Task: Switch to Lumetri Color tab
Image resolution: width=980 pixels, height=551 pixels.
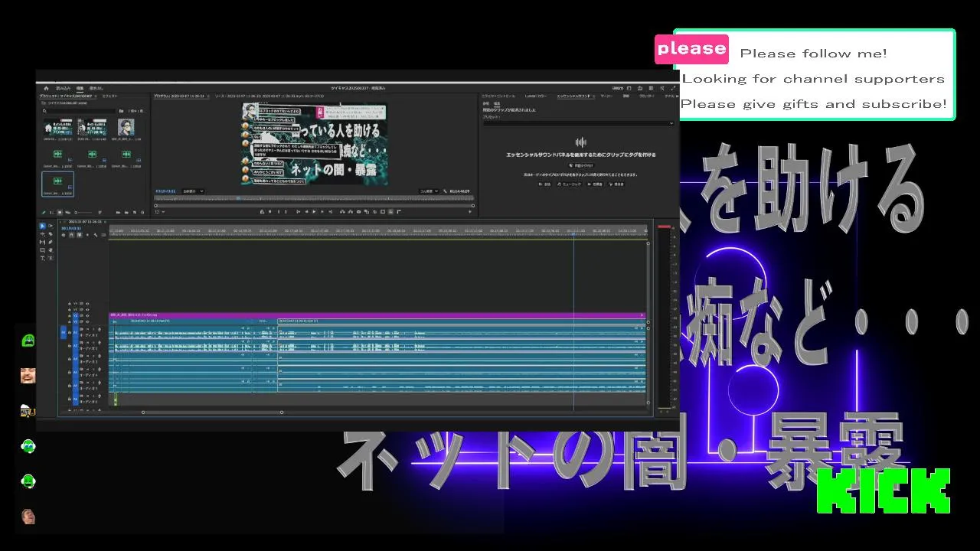Action: point(536,96)
